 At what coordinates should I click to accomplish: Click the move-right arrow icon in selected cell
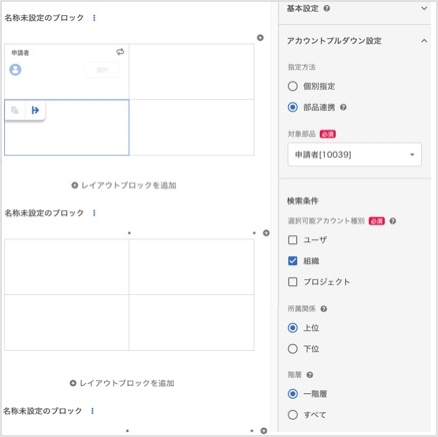click(x=35, y=110)
